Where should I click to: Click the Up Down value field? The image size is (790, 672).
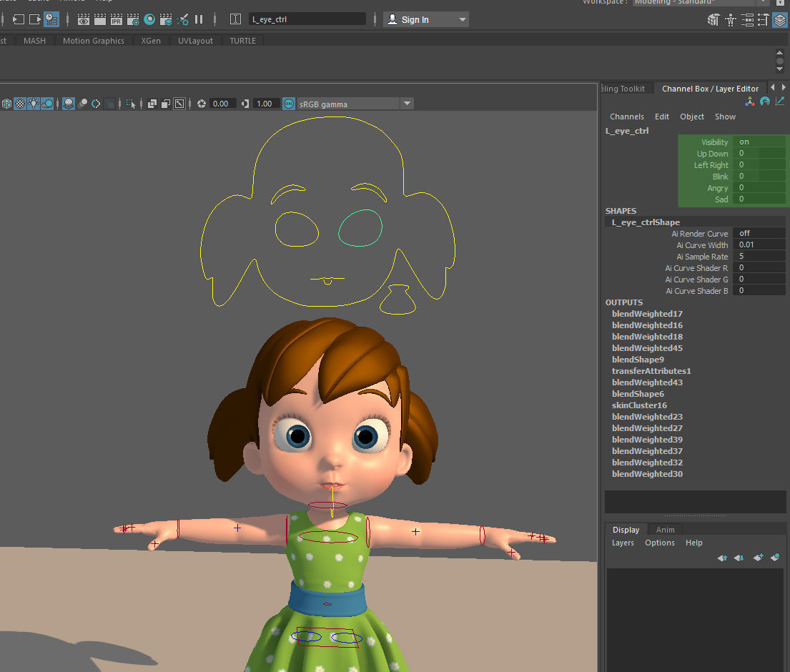click(x=759, y=154)
